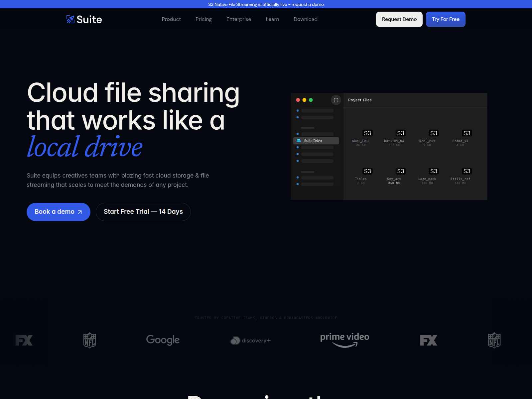Click the Google logo
532x399 pixels.
point(163,340)
